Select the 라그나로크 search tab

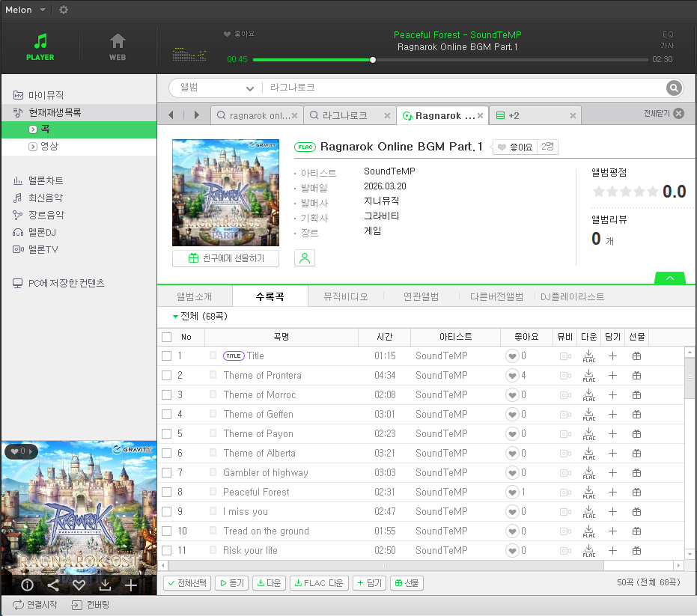(345, 115)
